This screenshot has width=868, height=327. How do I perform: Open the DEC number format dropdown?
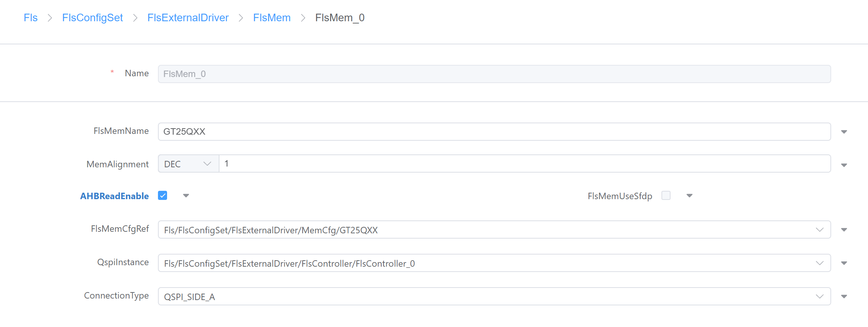pos(188,164)
